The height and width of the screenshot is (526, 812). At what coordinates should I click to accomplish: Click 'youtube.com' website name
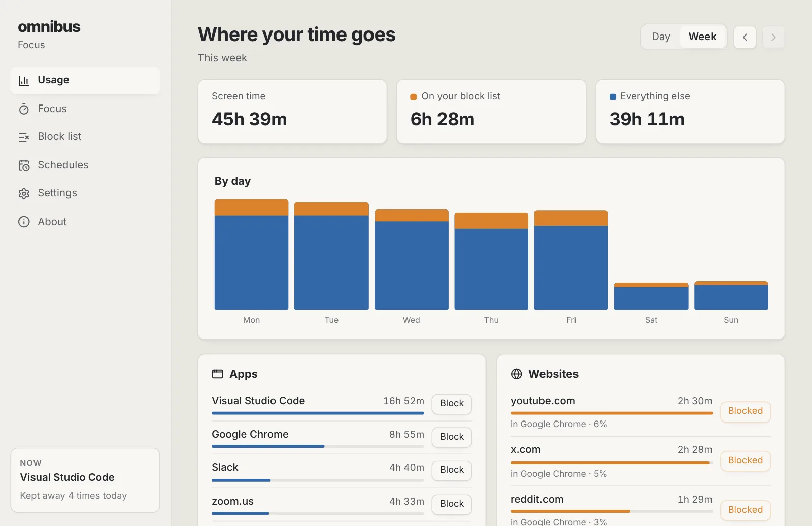click(543, 401)
